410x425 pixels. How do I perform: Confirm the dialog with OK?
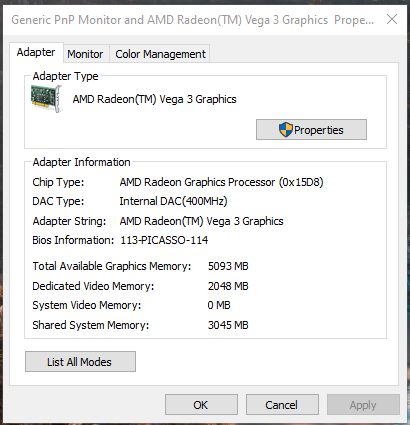(x=201, y=405)
